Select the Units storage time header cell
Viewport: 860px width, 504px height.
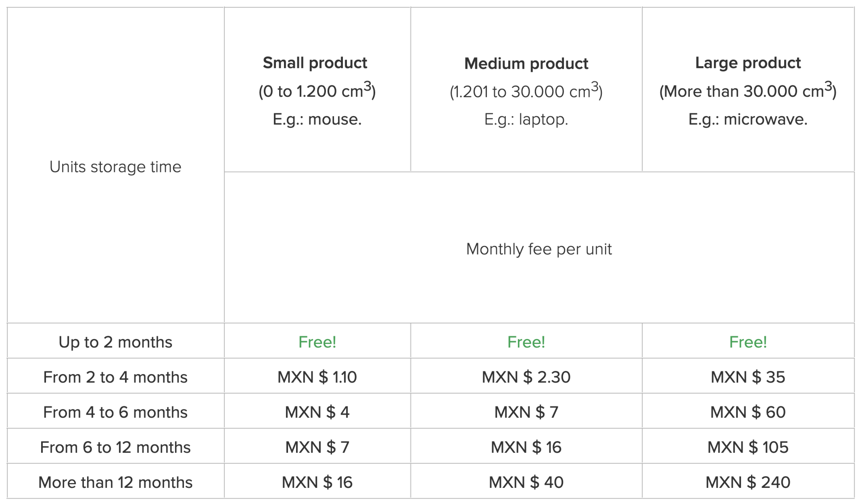pyautogui.click(x=115, y=167)
